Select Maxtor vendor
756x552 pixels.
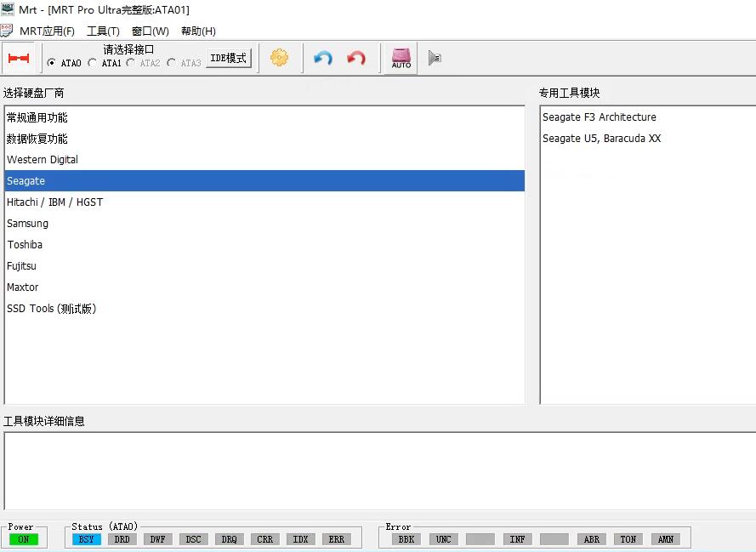click(264, 287)
